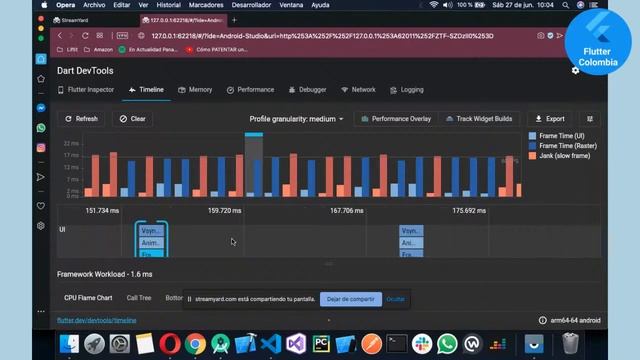This screenshot has width=640, height=360.
Task: Select the outlined Vsync event block on UI track
Action: pyautogui.click(x=151, y=231)
